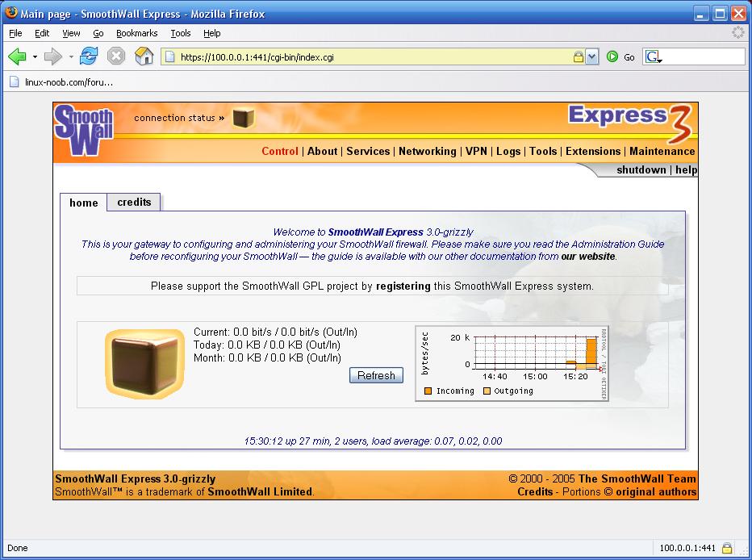Open the File menu
752x560 pixels.
pyautogui.click(x=15, y=33)
